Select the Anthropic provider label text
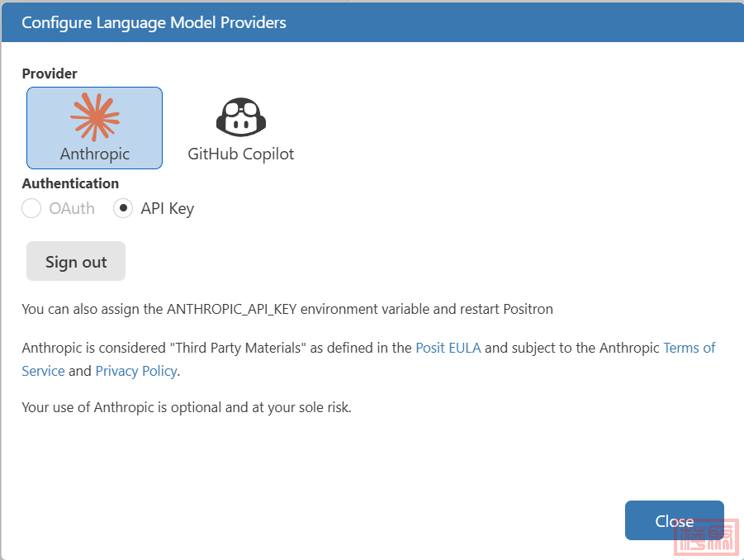The width and height of the screenshot is (744, 560). tap(95, 154)
